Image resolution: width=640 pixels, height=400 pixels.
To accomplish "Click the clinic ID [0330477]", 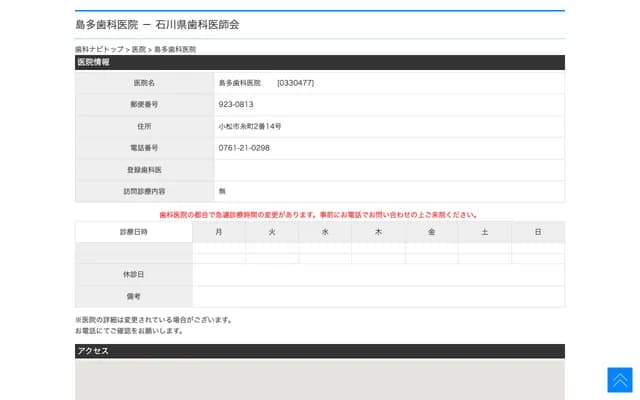I will coord(295,83).
